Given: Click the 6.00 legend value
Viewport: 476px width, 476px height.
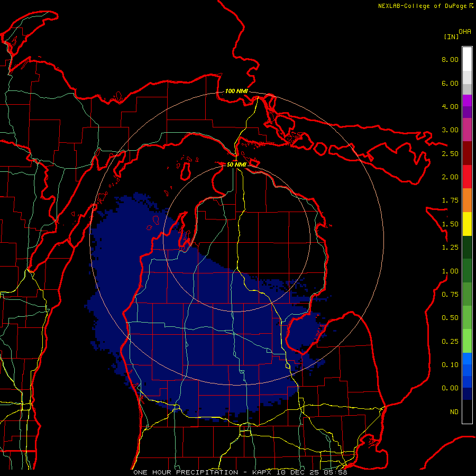Looking at the screenshot, I should click(x=450, y=83).
